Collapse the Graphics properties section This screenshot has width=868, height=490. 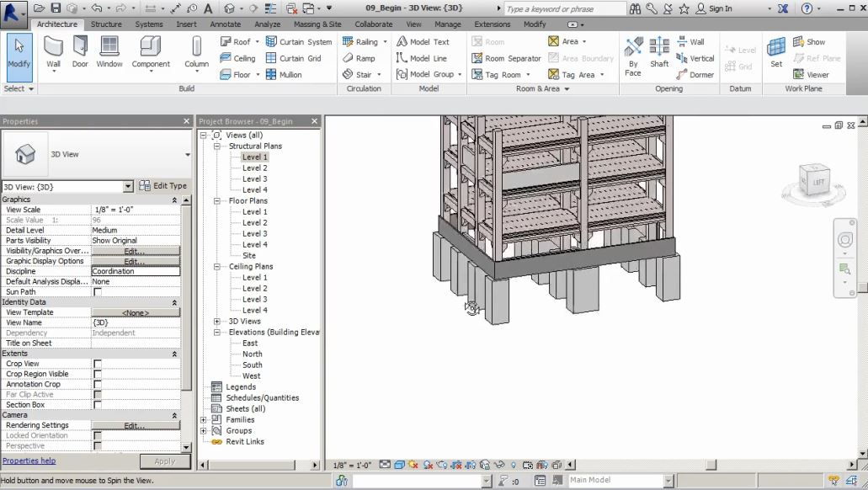[174, 200]
